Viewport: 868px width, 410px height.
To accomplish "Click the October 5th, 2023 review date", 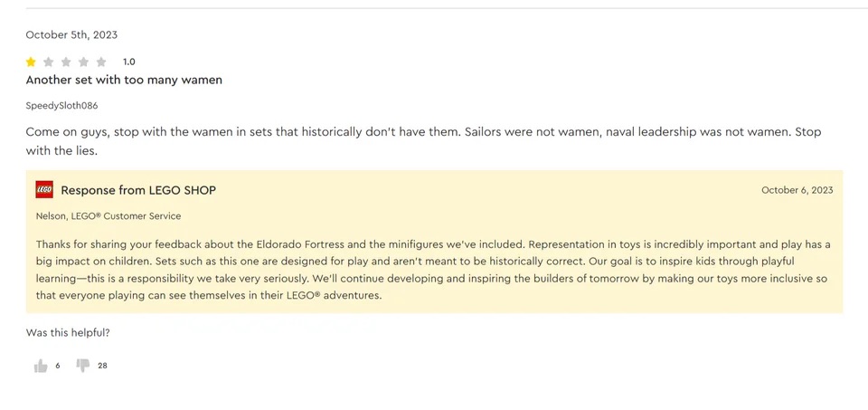I will 71,35.
